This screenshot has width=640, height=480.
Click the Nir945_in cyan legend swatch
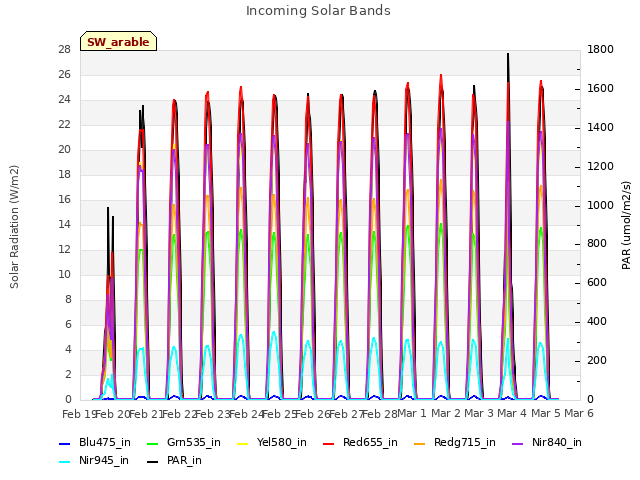pyautogui.click(x=64, y=461)
